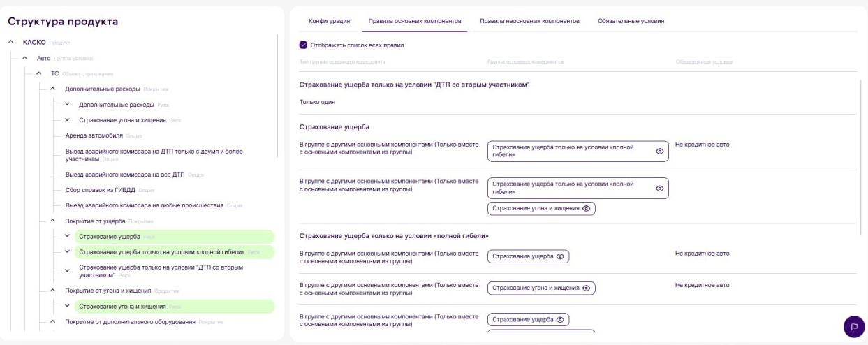Click eye on "Страхование ущерба" chip beside "Не кредитное авто"

560,256
